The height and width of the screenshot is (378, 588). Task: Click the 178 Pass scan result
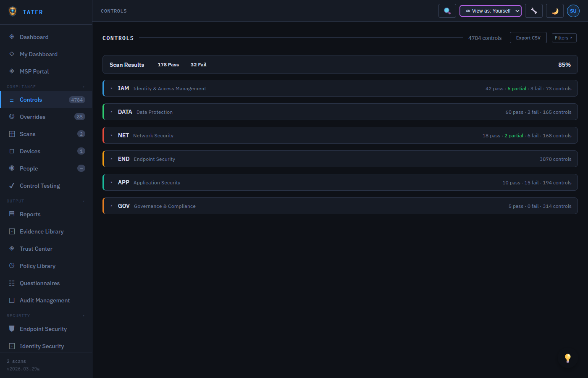168,65
